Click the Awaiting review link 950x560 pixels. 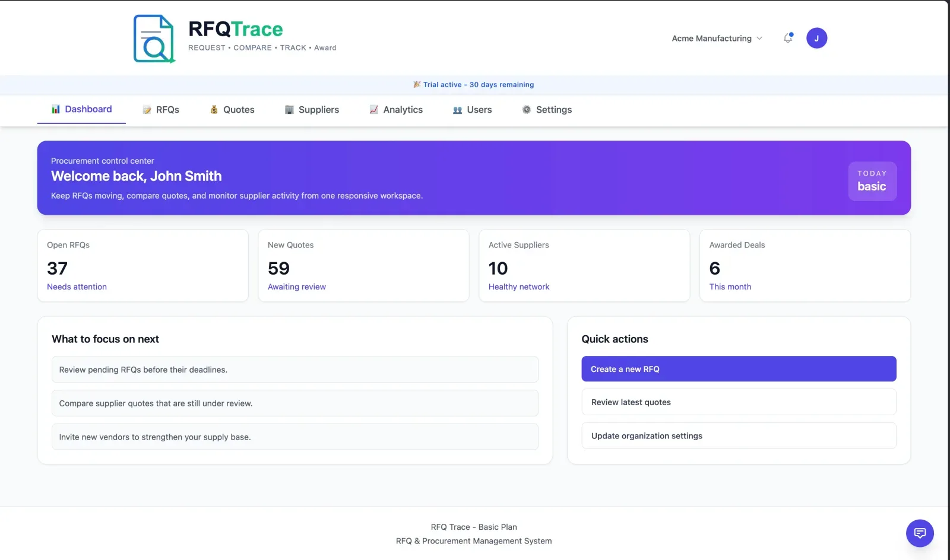(297, 287)
